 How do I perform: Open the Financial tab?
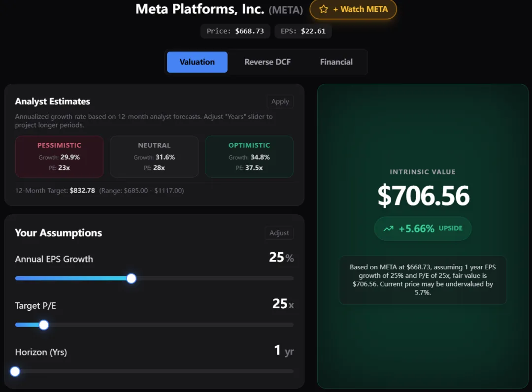336,62
